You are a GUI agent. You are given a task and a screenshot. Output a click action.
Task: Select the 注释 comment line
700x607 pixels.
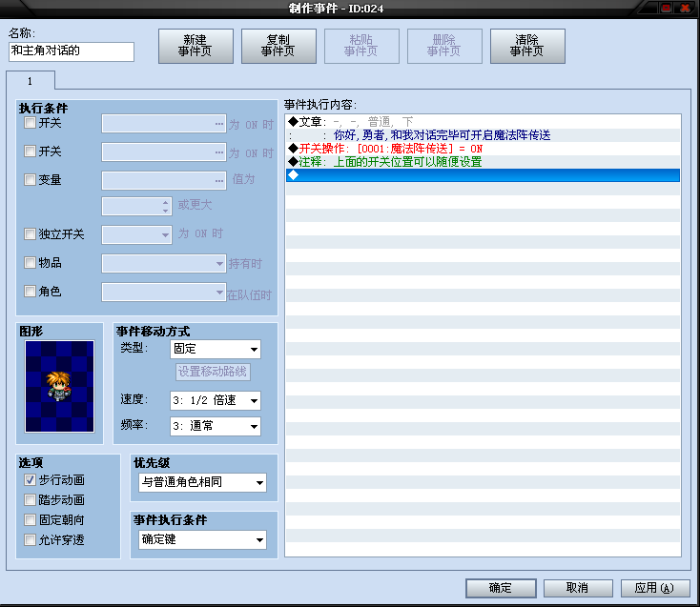tap(483, 162)
